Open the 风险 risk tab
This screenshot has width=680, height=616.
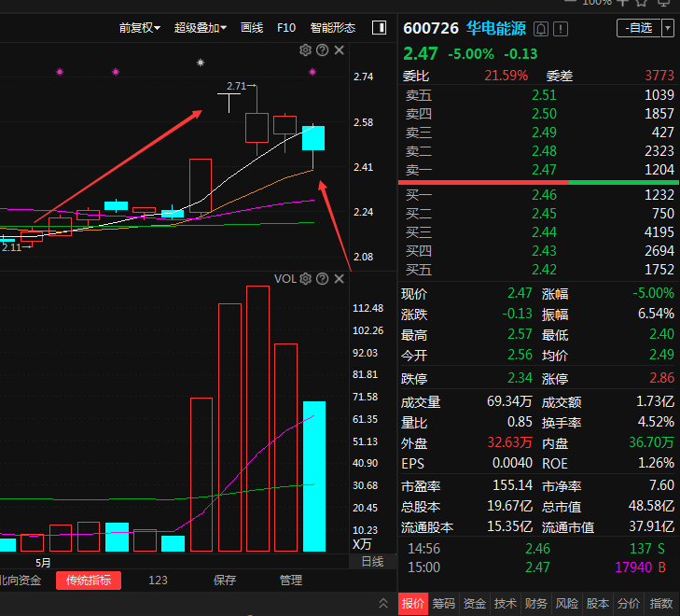point(567,604)
